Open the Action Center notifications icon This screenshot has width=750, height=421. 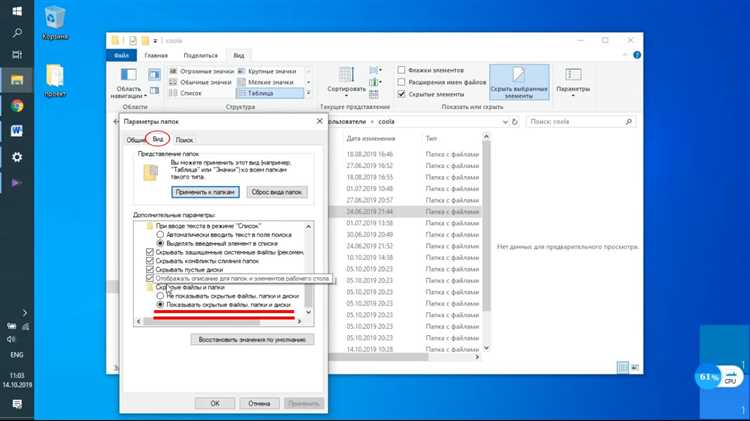click(17, 404)
